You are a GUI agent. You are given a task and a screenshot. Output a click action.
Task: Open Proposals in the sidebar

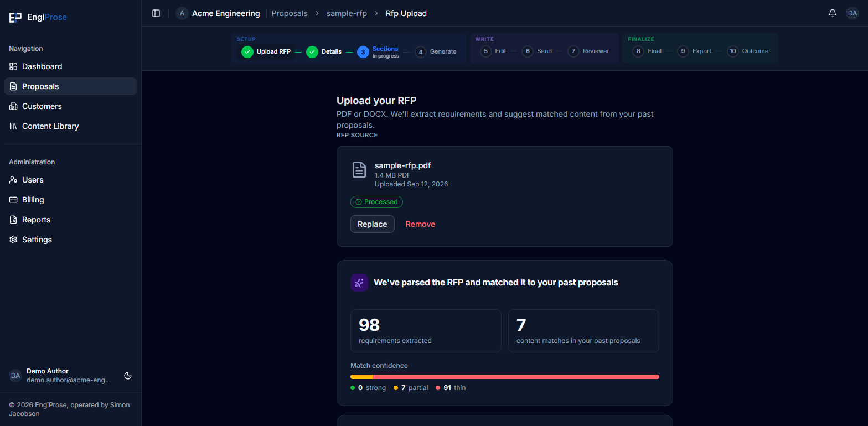(70, 86)
